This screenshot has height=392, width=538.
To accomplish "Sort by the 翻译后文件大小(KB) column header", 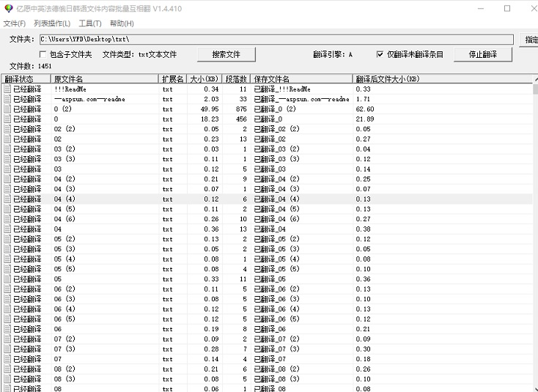I will click(x=443, y=79).
